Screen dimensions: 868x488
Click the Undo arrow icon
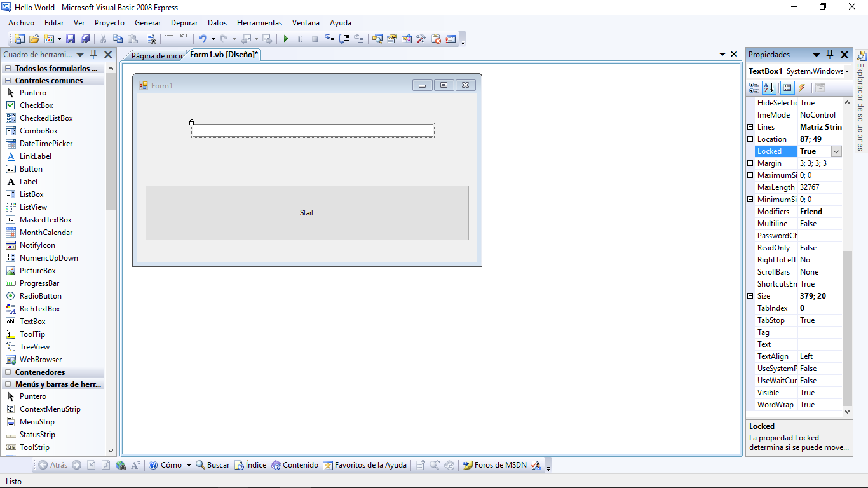tap(202, 39)
